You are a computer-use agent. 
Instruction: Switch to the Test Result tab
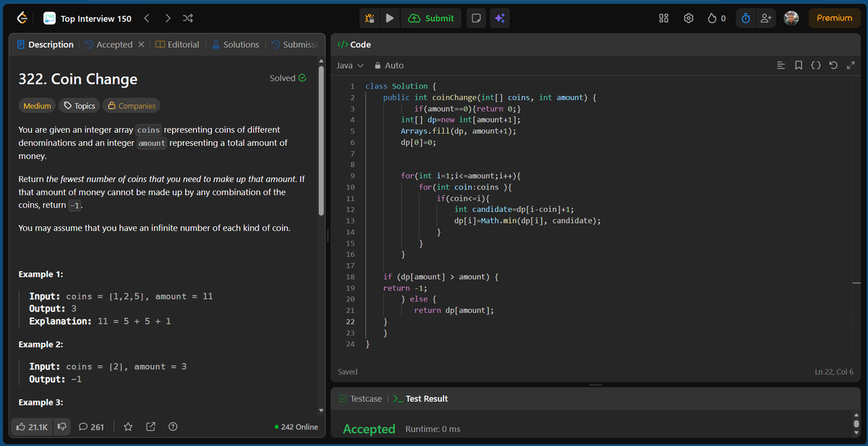[x=420, y=398]
